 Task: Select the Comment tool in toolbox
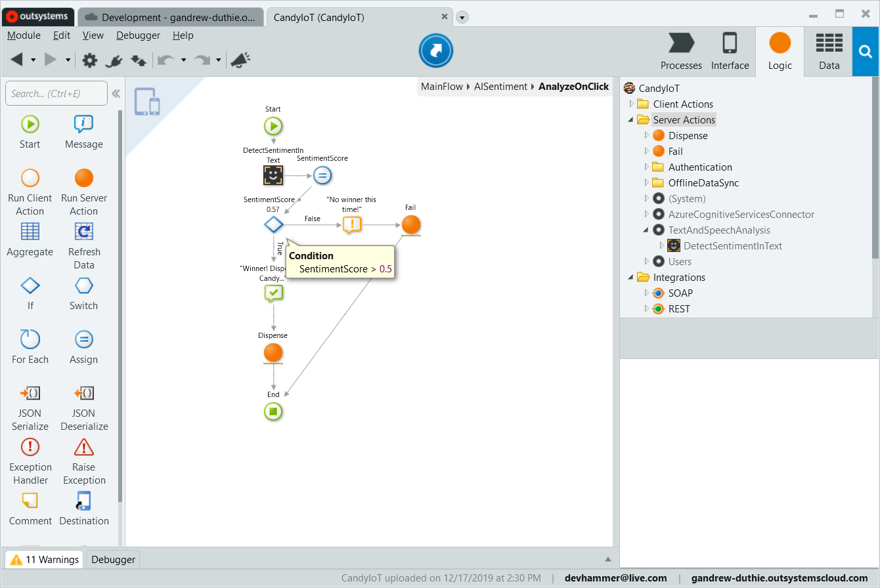[x=30, y=509]
